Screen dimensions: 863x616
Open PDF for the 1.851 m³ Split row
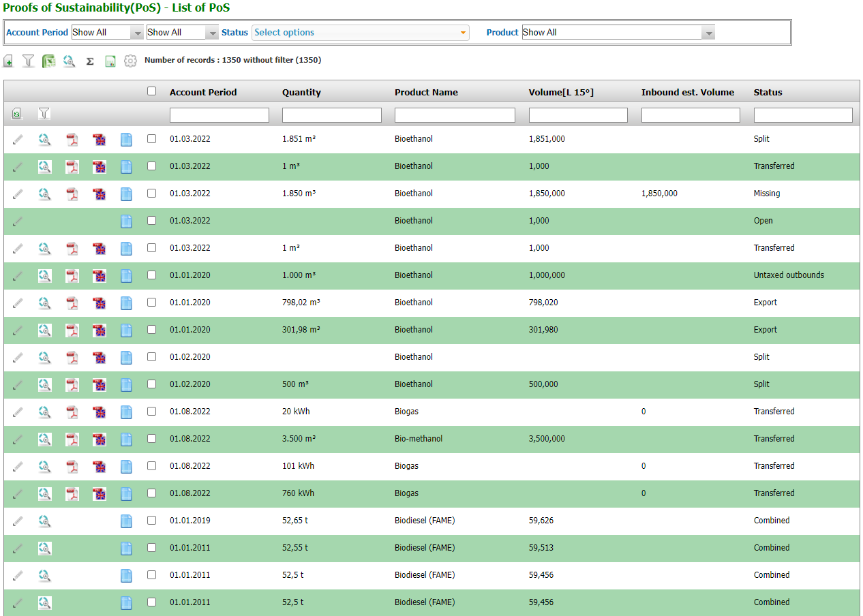[x=72, y=139]
